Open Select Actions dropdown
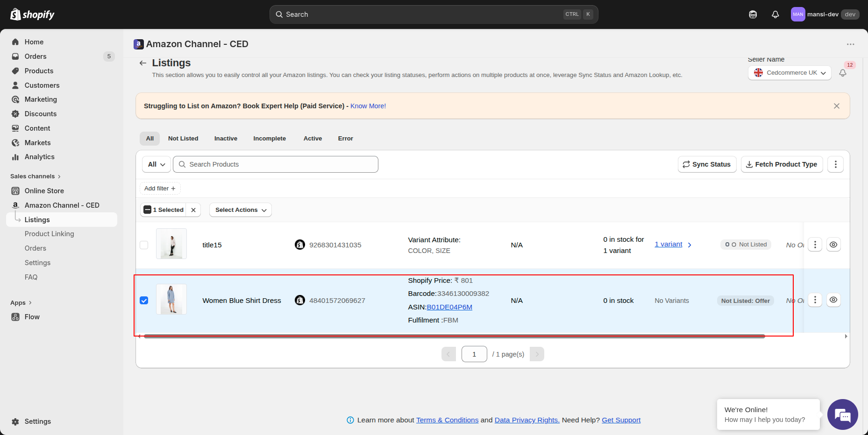 point(241,210)
